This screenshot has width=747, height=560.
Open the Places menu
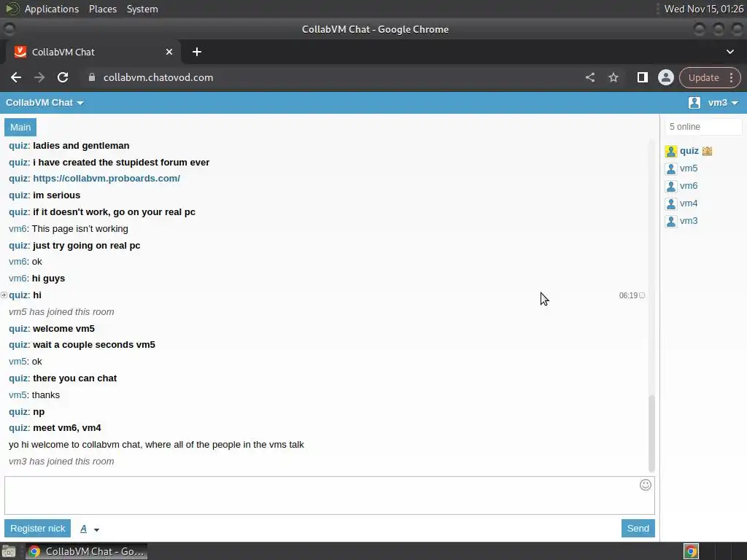102,9
